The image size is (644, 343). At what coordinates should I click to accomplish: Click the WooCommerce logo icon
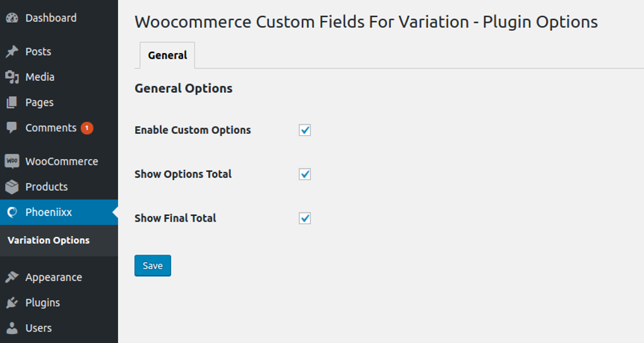click(12, 161)
